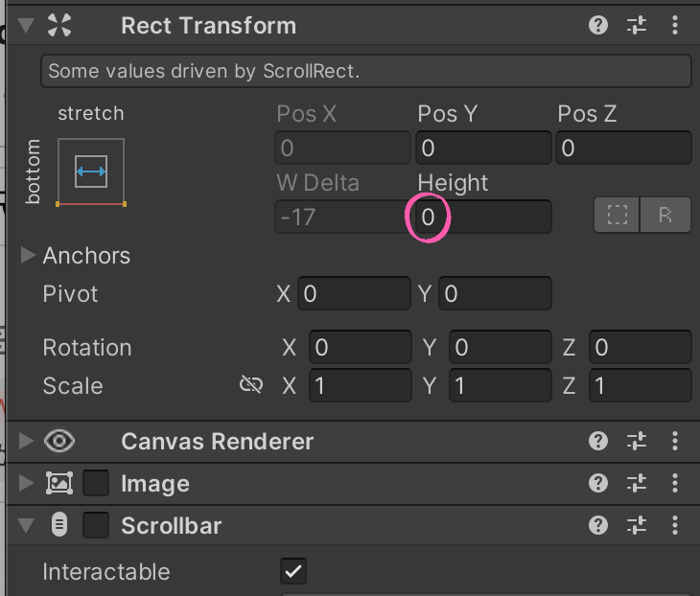Enable the Image component checkbox
700x596 pixels.
pyautogui.click(x=96, y=483)
